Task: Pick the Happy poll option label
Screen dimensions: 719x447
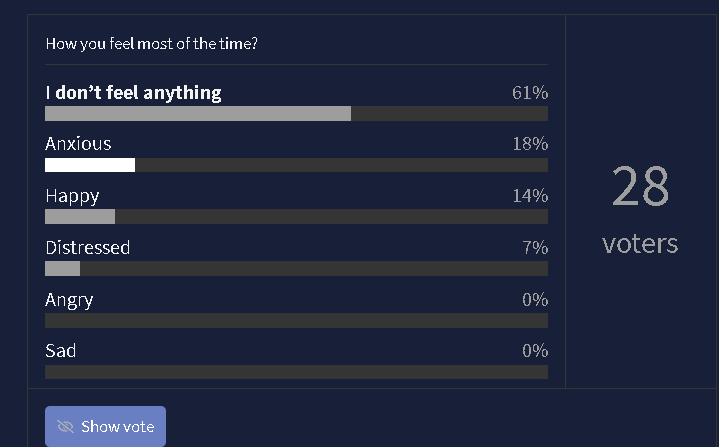Action: tap(72, 196)
